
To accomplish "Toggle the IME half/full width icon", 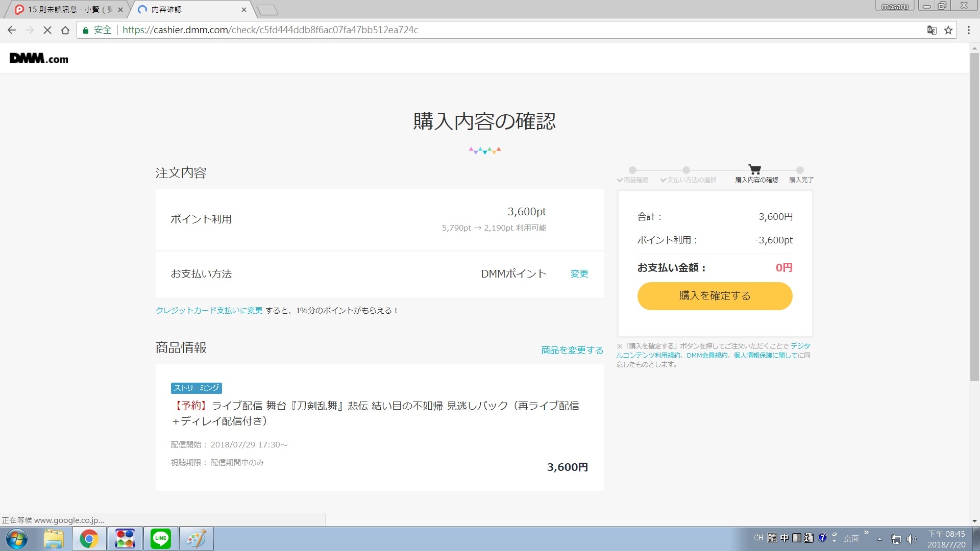I will [797, 538].
